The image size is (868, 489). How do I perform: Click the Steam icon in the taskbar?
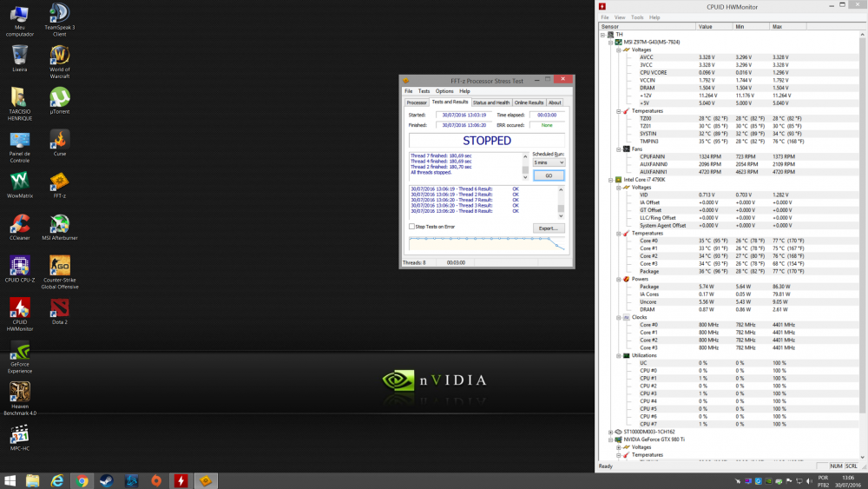[x=107, y=480]
